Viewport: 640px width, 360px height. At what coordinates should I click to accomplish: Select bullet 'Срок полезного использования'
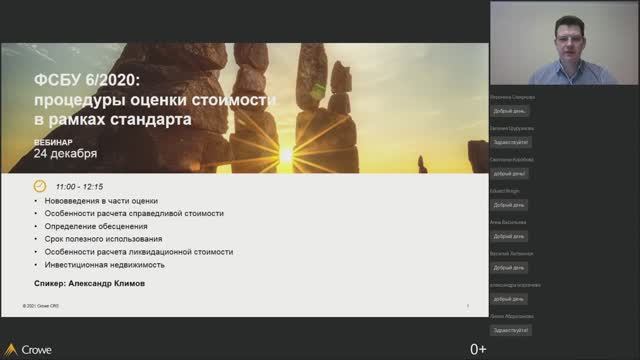tap(103, 239)
